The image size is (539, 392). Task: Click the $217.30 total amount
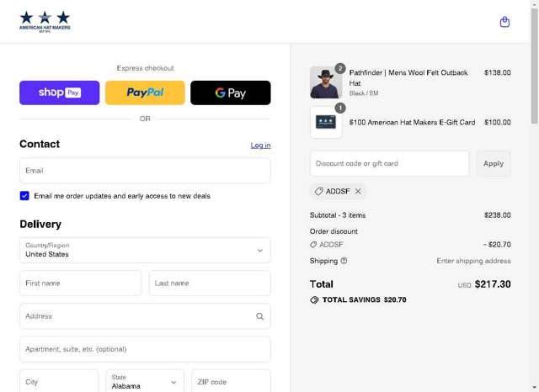tap(493, 284)
